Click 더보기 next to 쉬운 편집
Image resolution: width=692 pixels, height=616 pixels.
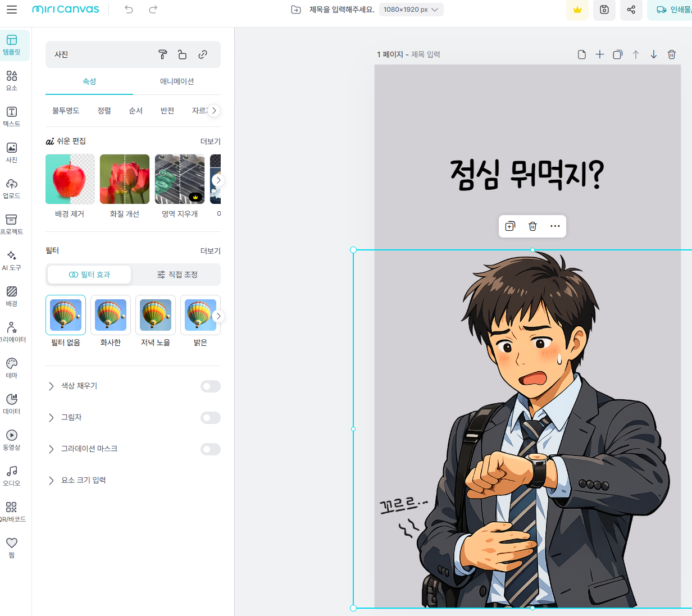211,142
